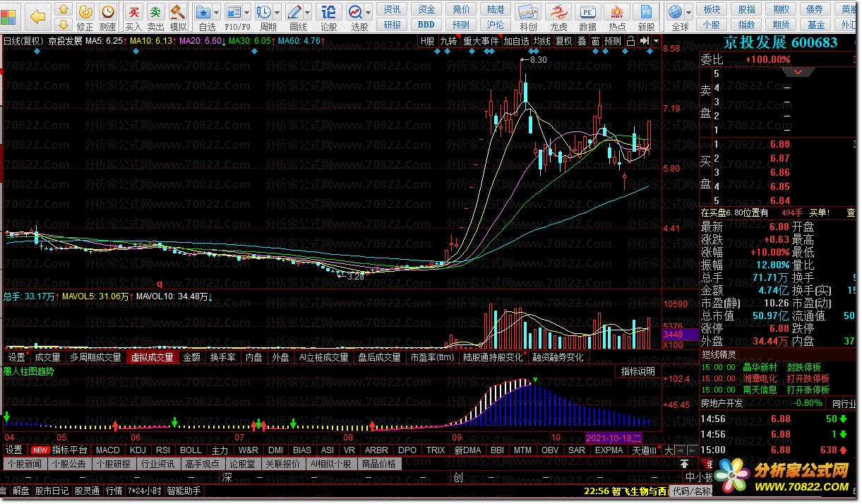
Task: Expand the red chevron in order book
Action: click(x=798, y=72)
